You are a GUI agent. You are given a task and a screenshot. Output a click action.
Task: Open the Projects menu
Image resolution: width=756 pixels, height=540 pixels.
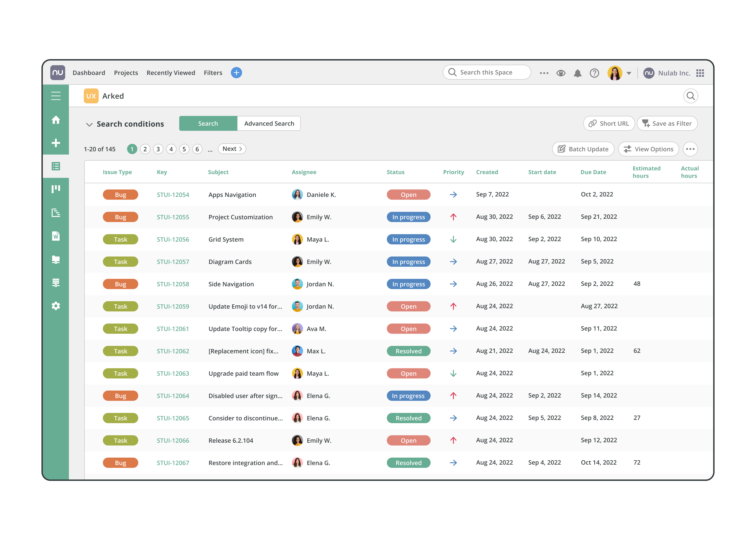(126, 72)
